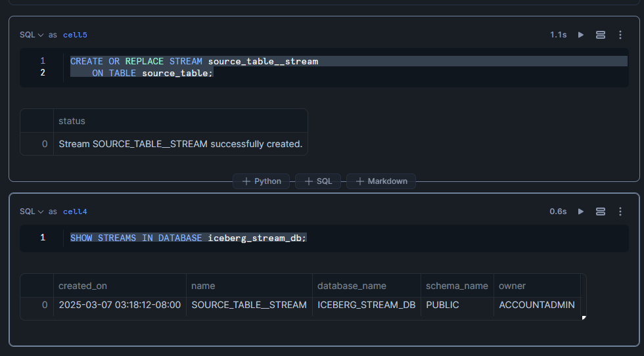
Task: Select the ICEBERG_STREAM_DB cell
Action: [367, 305]
